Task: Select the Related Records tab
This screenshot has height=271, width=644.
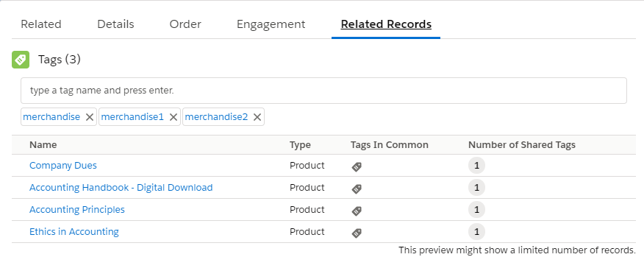Action: [x=386, y=24]
